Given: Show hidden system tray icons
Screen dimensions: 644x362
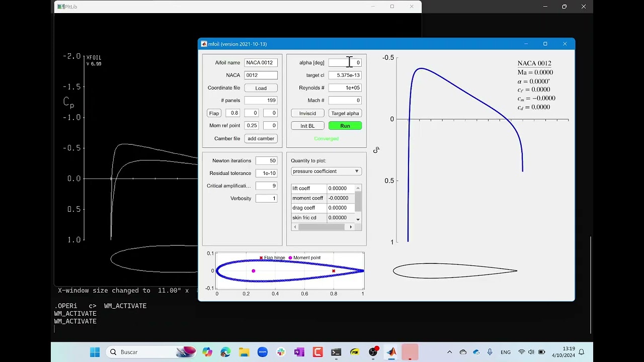Looking at the screenshot, I should click(x=449, y=352).
